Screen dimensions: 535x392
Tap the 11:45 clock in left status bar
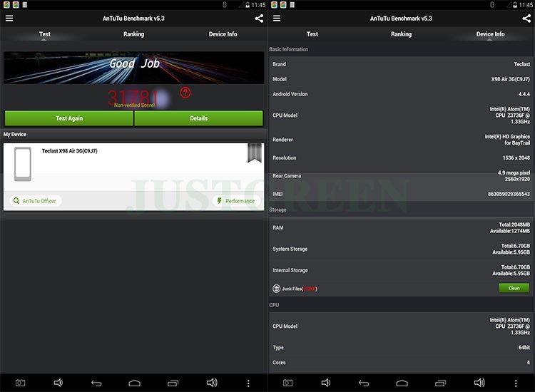pyautogui.click(x=258, y=5)
